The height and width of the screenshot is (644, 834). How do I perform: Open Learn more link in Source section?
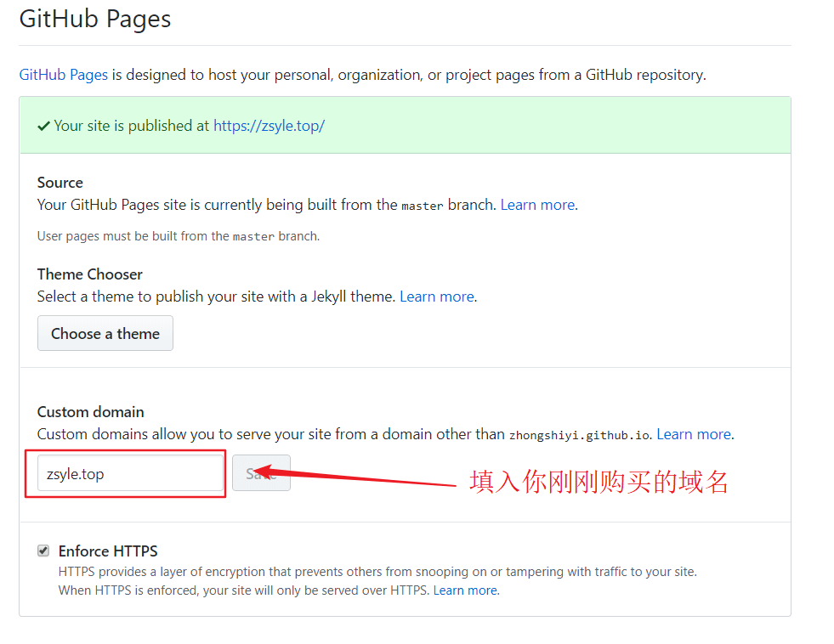pos(537,205)
